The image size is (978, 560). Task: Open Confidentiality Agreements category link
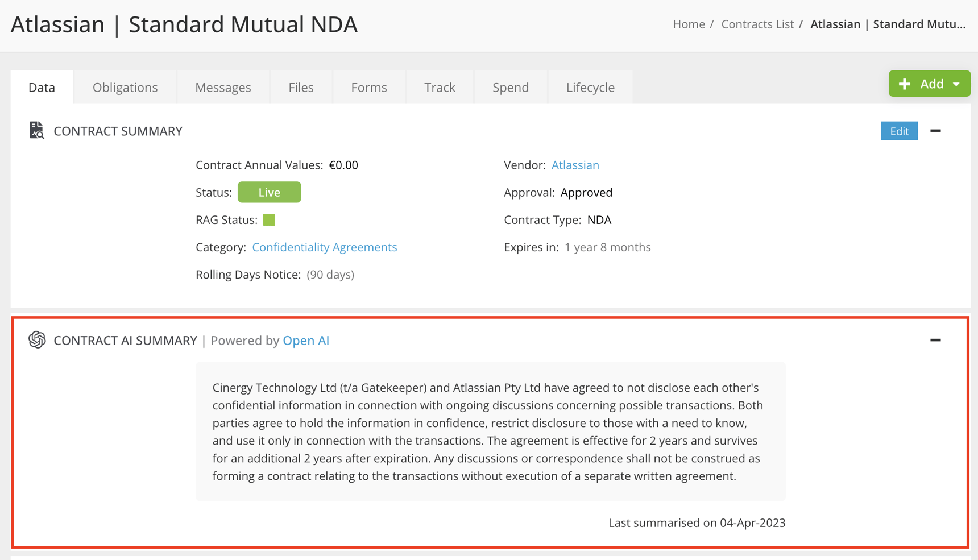click(324, 247)
